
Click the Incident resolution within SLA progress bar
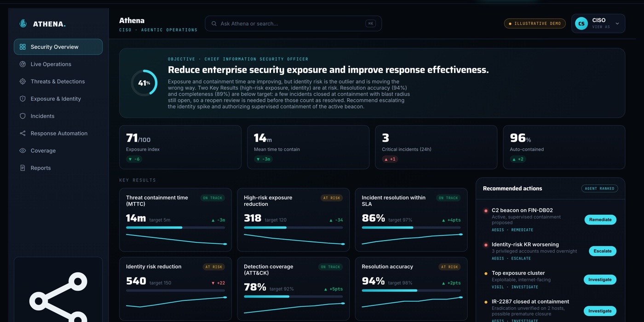[x=411, y=228]
